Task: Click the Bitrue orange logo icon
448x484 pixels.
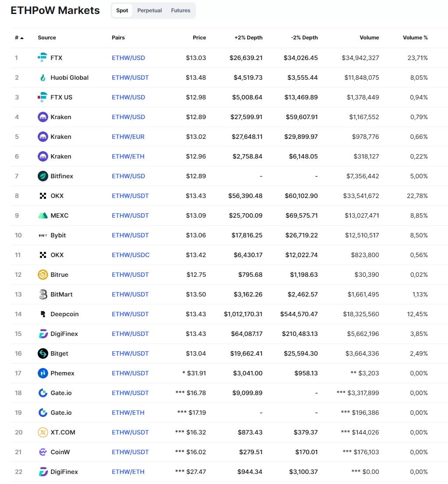Action: pyautogui.click(x=43, y=275)
